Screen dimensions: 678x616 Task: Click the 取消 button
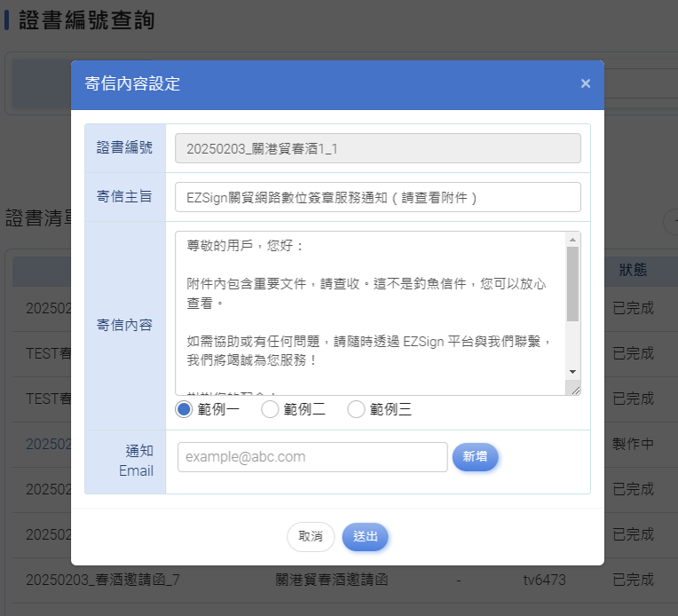(x=311, y=536)
